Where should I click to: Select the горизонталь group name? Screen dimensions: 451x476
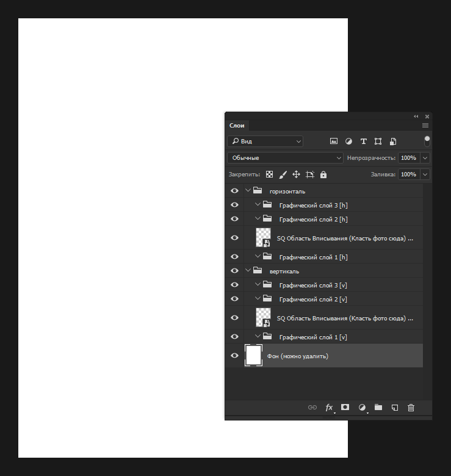(x=287, y=192)
